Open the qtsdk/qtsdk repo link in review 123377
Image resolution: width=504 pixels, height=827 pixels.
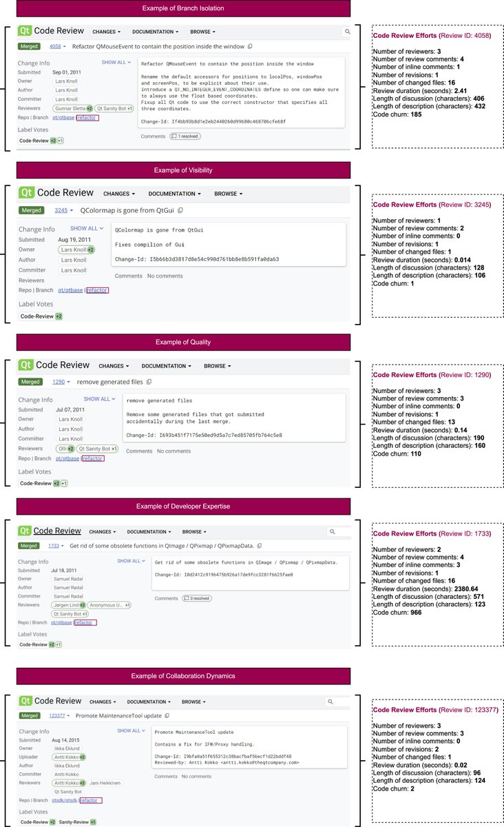click(65, 801)
